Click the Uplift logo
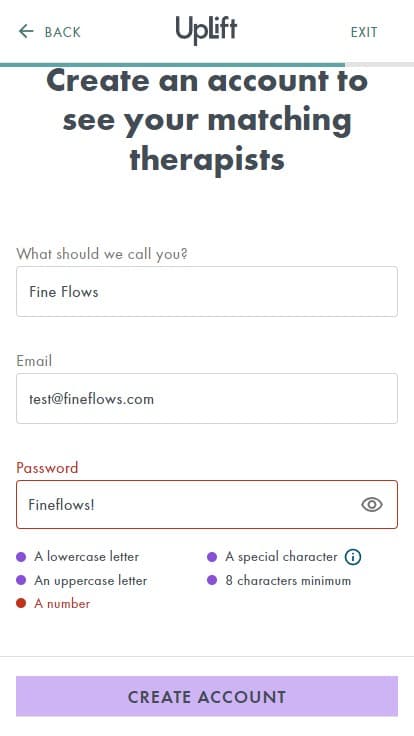Screen dimensions: 414x736 207,31
